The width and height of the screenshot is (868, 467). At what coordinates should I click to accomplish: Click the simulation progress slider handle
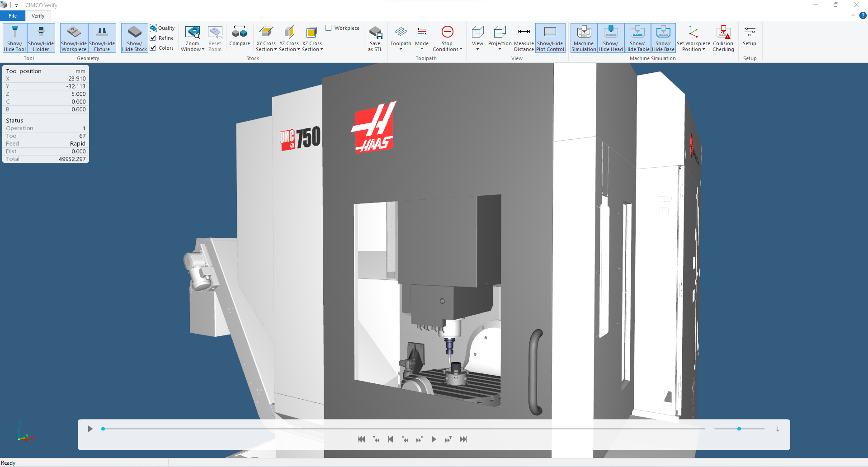[x=103, y=429]
